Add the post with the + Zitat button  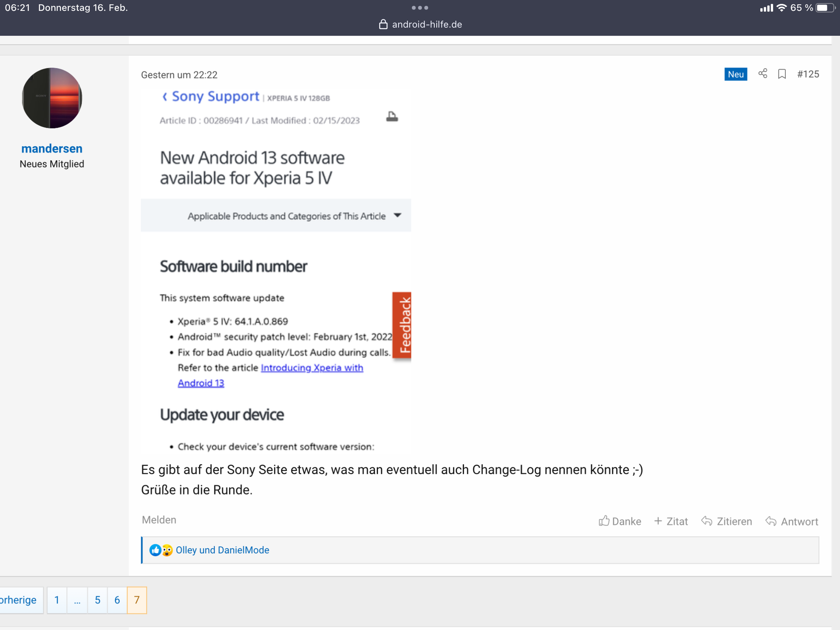(x=671, y=521)
